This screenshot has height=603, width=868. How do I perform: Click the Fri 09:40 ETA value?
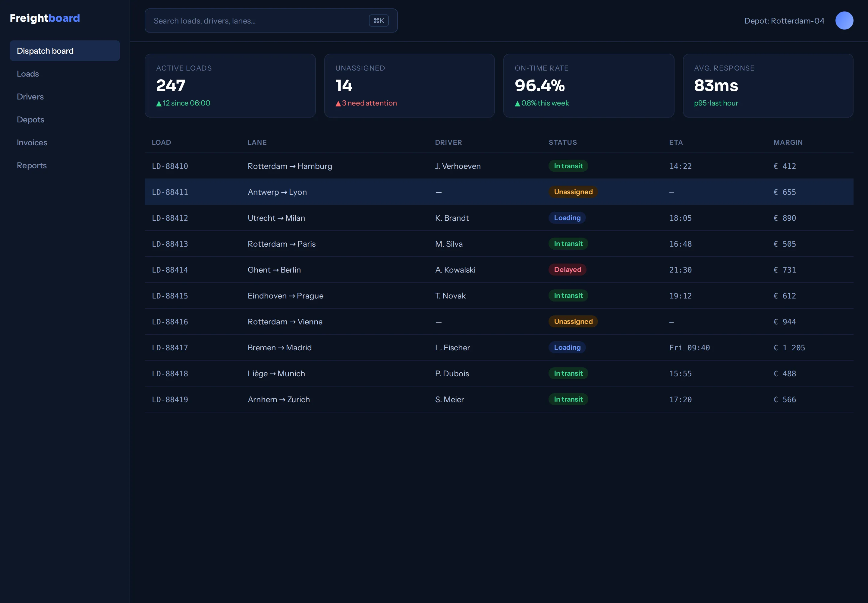pos(689,348)
